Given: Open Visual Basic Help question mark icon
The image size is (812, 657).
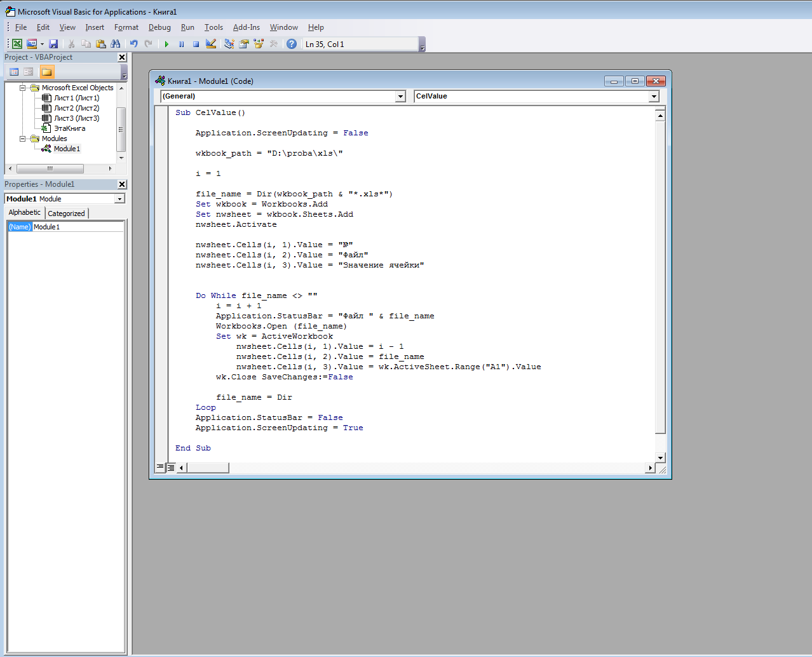Looking at the screenshot, I should coord(292,44).
